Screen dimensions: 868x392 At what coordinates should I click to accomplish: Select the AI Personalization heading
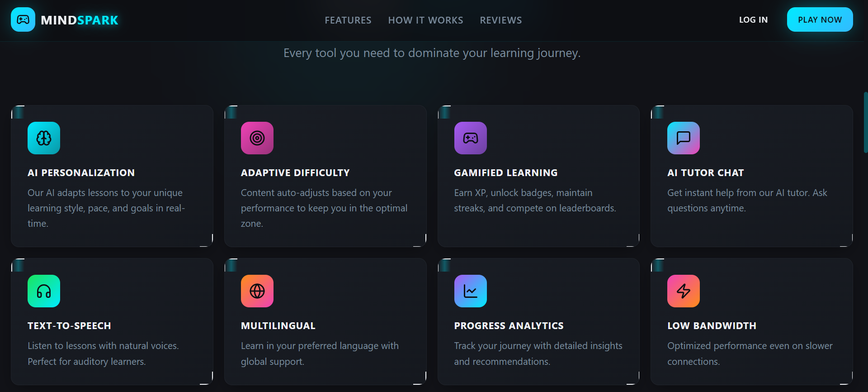(81, 172)
